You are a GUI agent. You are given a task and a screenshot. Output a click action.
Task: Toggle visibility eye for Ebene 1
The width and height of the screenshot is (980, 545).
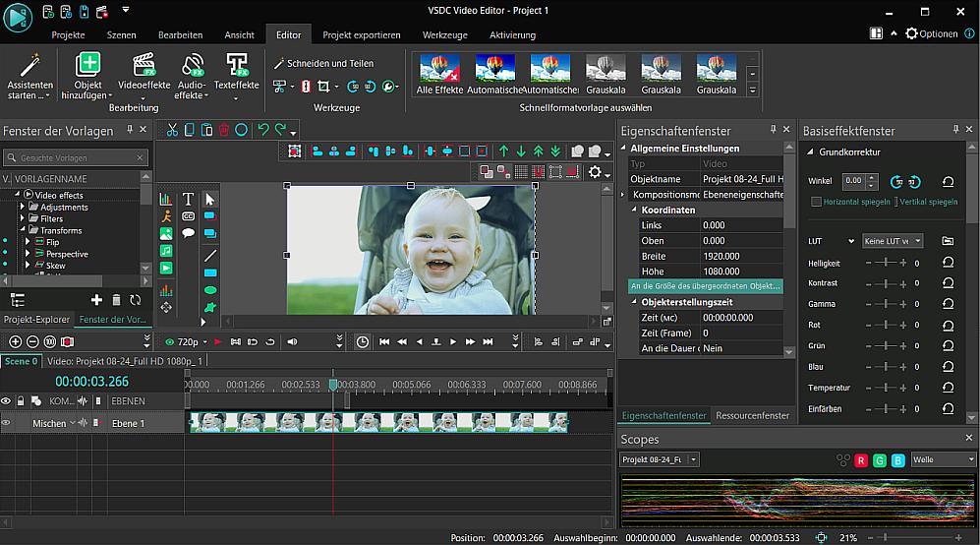6,423
